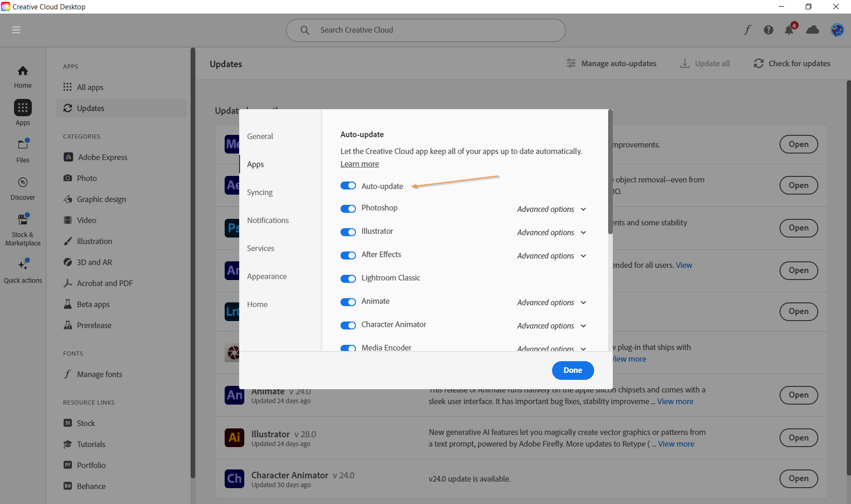The width and height of the screenshot is (851, 504).
Task: Click the updates list scrollbar
Action: pyautogui.click(x=849, y=278)
